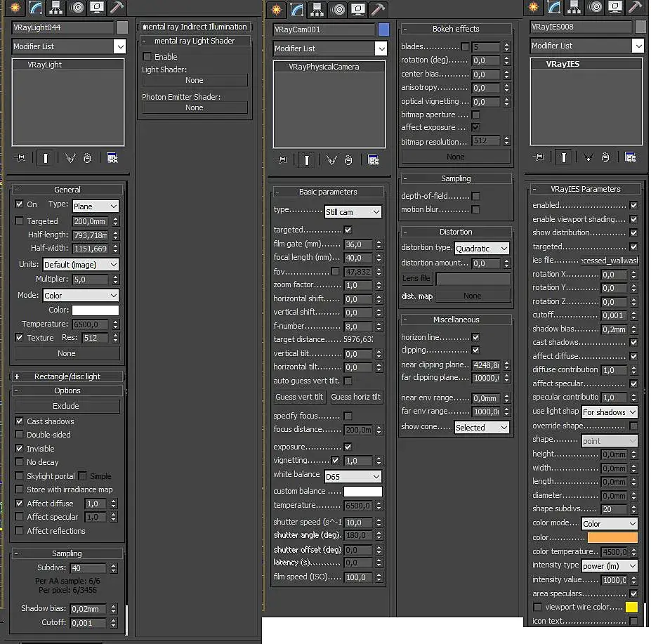Viewport: 651px width, 644px height.
Task: Collapse Basic parameters rollout header
Action: [328, 192]
